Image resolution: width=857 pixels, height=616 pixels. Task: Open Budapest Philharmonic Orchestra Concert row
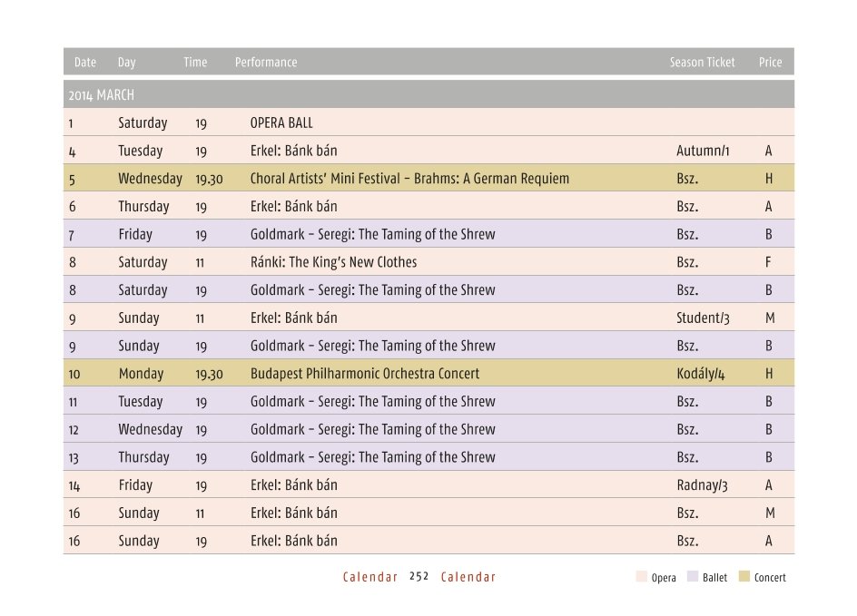(428, 374)
